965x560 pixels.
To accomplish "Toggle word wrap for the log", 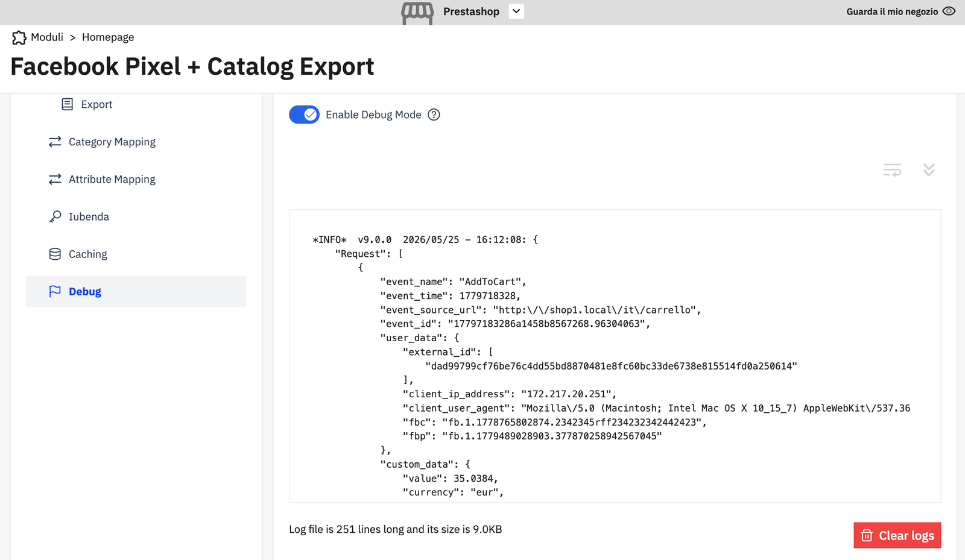I will (893, 170).
